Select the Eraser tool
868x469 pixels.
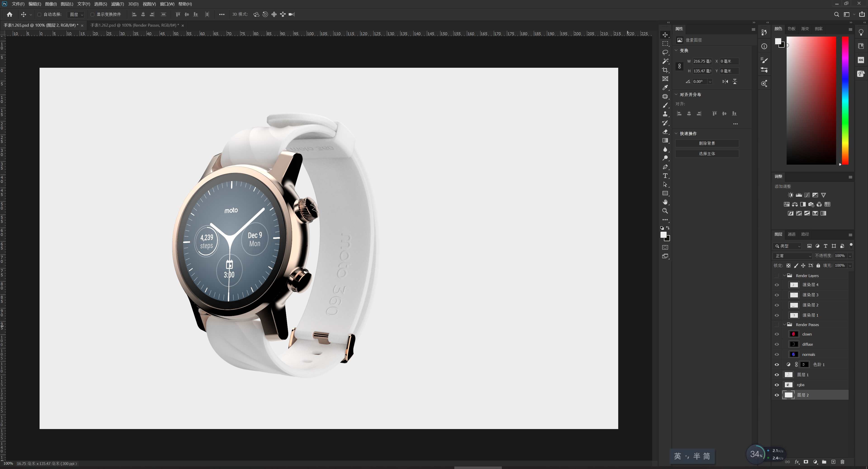coord(665,132)
